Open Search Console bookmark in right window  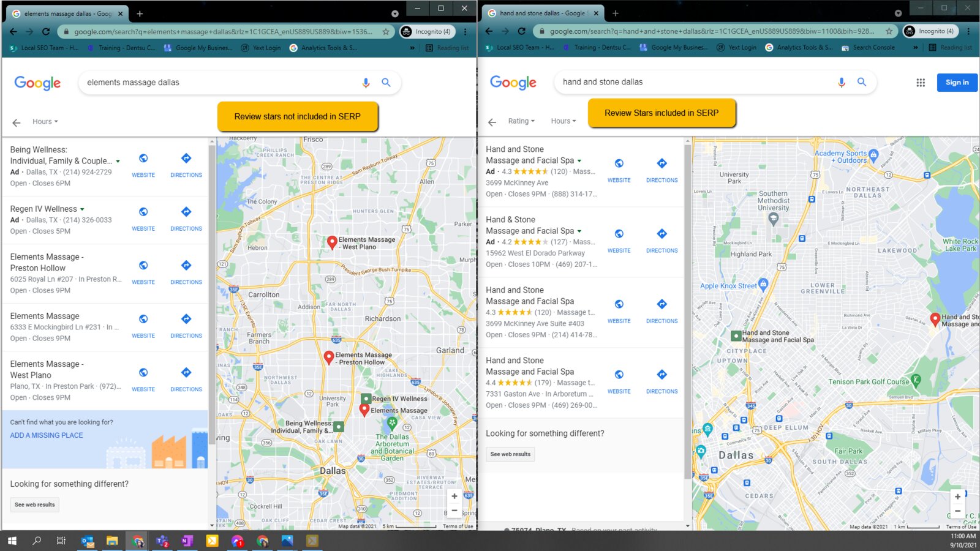868,47
